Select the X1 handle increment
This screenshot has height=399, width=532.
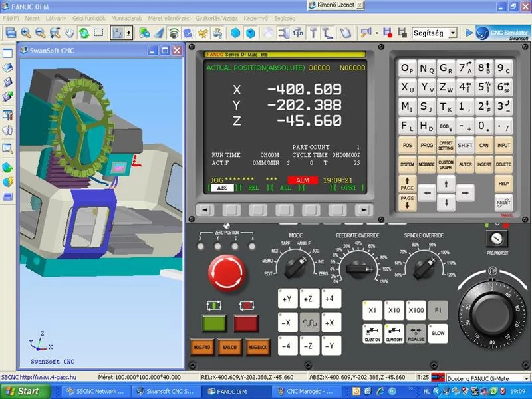pos(372,310)
